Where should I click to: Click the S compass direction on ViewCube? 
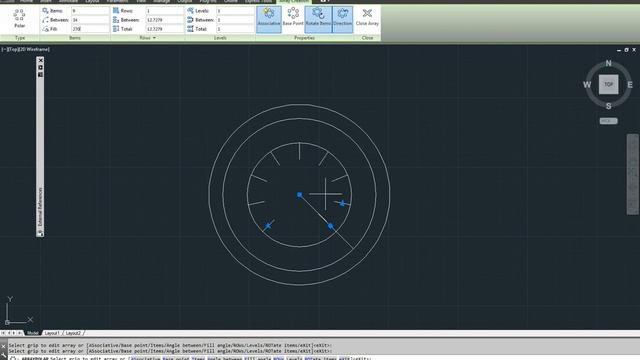point(609,106)
